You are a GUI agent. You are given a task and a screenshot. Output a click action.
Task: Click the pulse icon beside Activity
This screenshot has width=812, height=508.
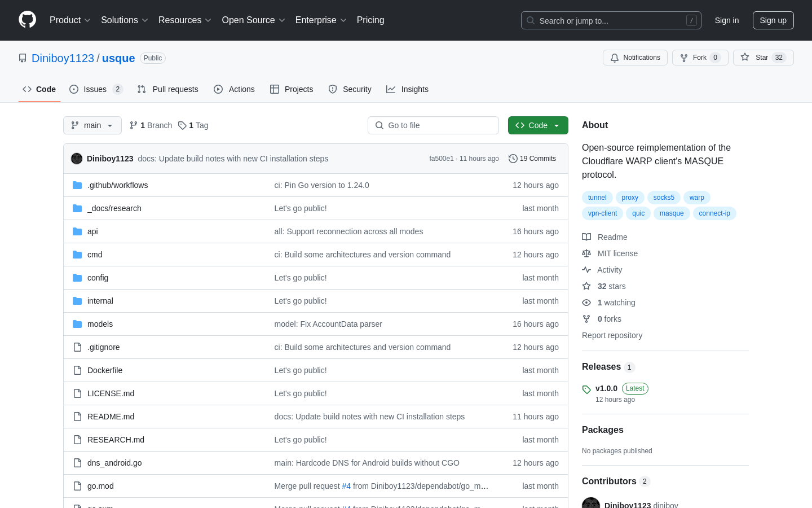click(586, 270)
